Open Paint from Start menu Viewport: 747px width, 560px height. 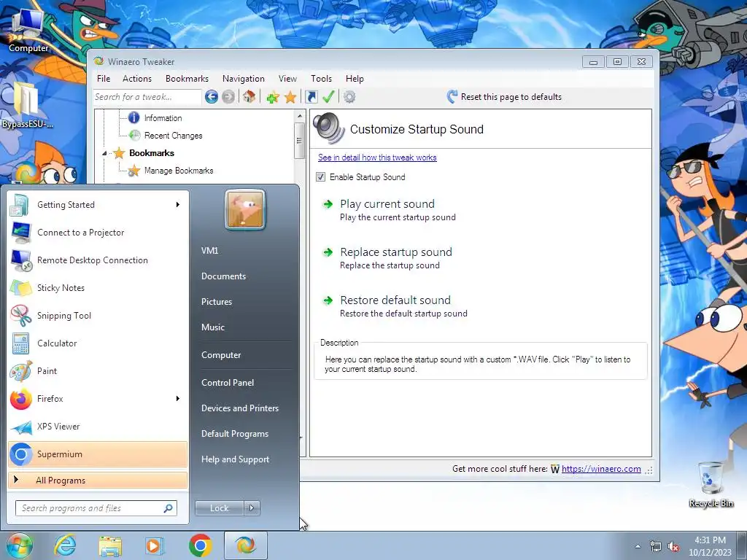tap(98, 371)
